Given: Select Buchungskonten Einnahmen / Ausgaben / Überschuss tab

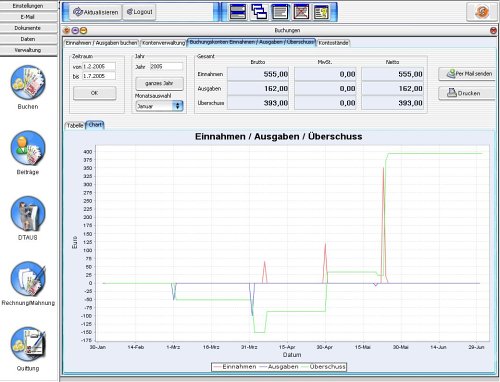Looking at the screenshot, I should [252, 42].
